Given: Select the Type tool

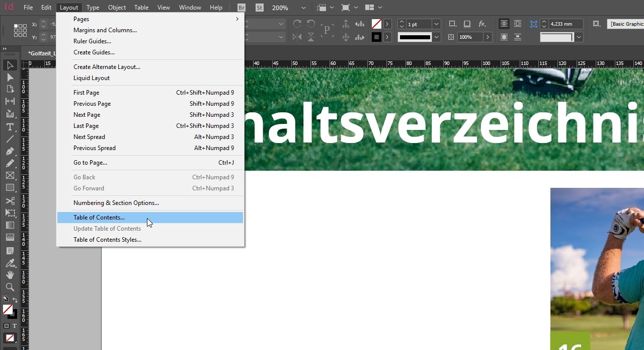Looking at the screenshot, I should click(10, 127).
